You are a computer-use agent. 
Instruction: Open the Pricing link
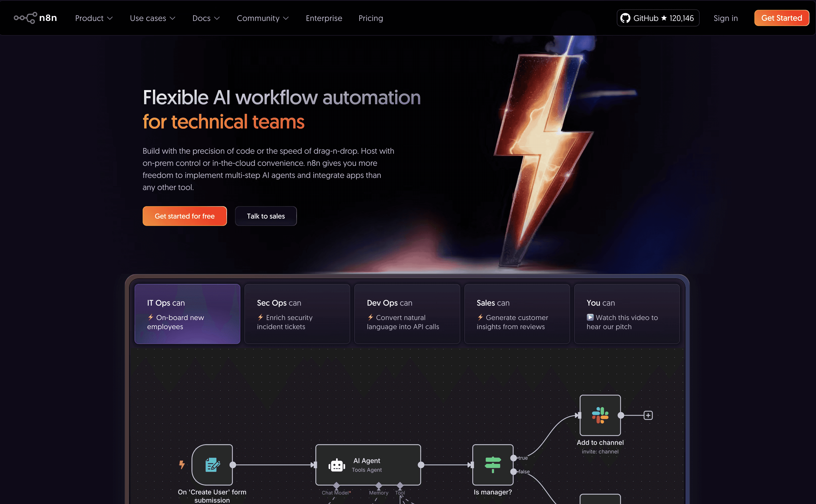370,18
